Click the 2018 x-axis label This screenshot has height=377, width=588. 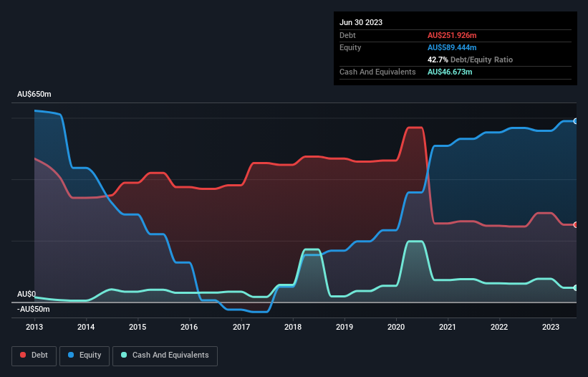pos(293,327)
